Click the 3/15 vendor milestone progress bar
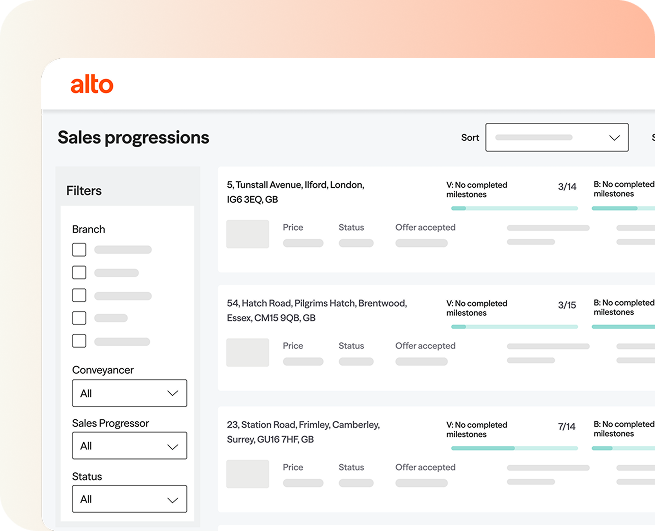Viewport: 655px width, 531px height. pyautogui.click(x=514, y=326)
